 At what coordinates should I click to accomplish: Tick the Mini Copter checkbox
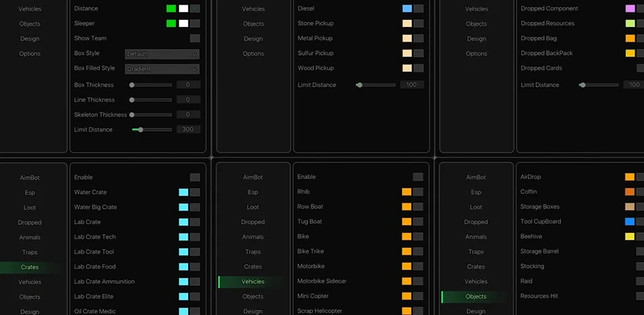tap(418, 296)
